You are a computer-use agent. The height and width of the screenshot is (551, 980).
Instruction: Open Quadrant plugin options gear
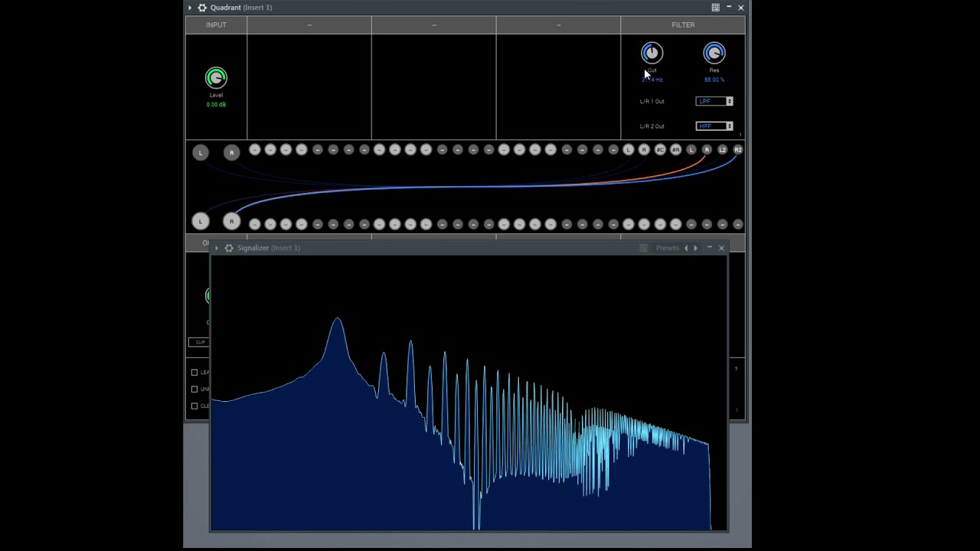(x=202, y=8)
